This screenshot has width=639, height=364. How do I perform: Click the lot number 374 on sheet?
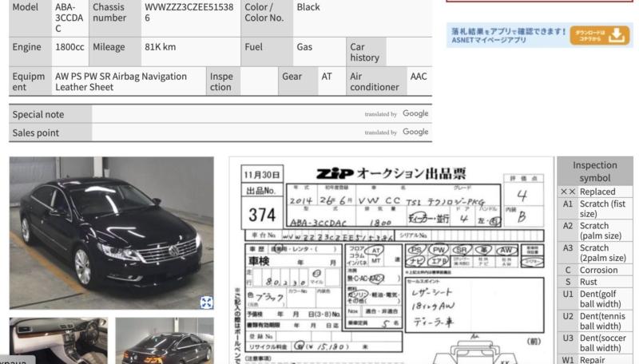[262, 214]
